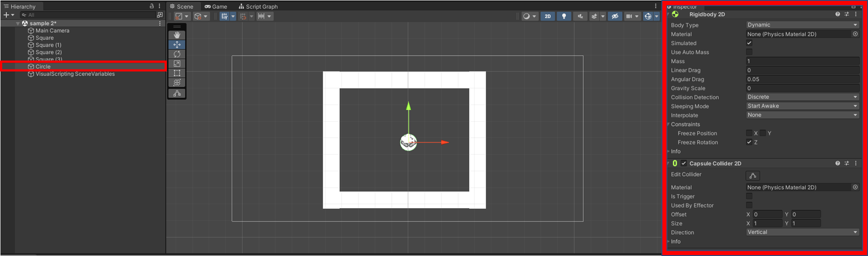Screen dimensions: 868x256
Task: Click scene effects layers icon
Action: [x=594, y=16]
